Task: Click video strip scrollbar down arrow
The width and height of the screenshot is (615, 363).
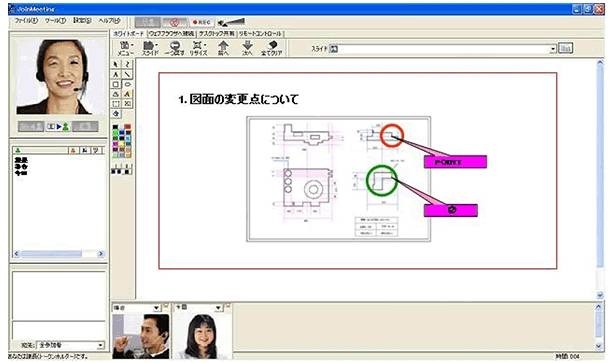Action: (599, 346)
